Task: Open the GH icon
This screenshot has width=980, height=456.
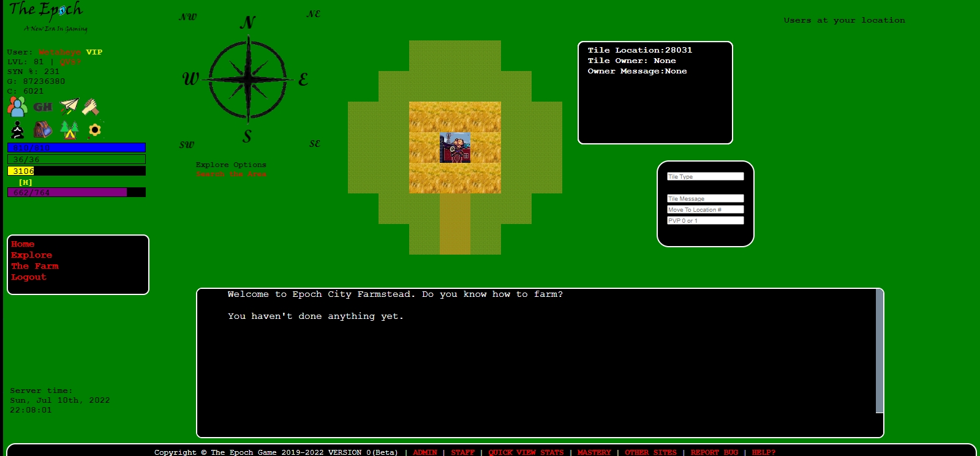Action: point(42,107)
